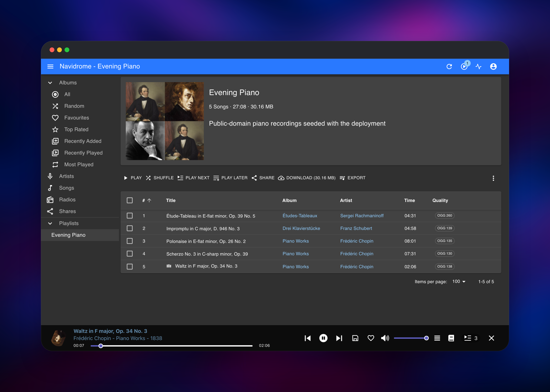
Task: Open the hamburger sidebar menu
Action: click(x=50, y=66)
